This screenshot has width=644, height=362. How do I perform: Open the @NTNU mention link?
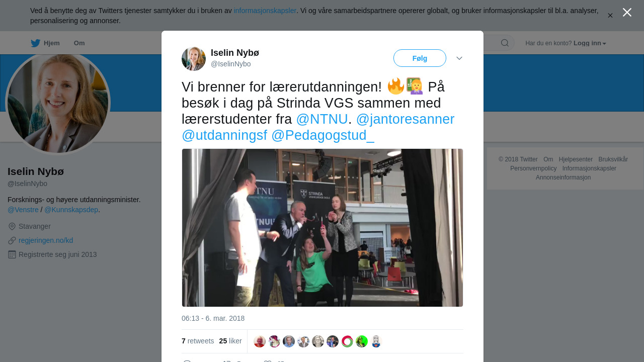point(322,119)
